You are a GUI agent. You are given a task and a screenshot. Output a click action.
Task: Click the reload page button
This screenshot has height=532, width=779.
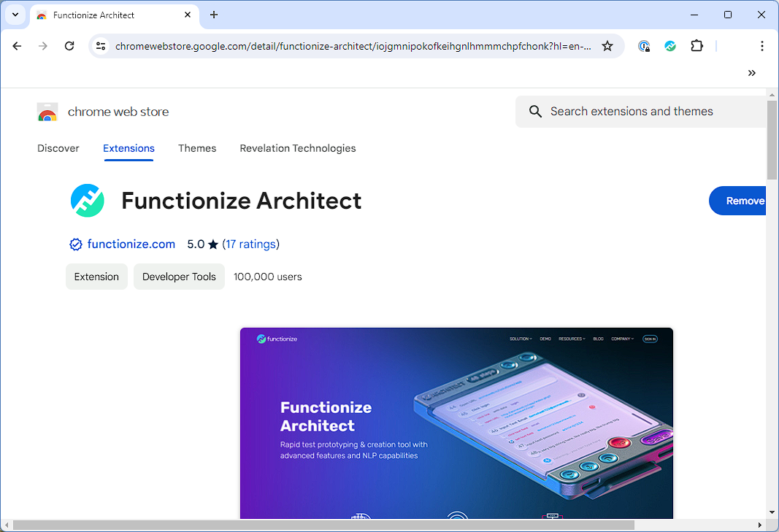pyautogui.click(x=69, y=46)
